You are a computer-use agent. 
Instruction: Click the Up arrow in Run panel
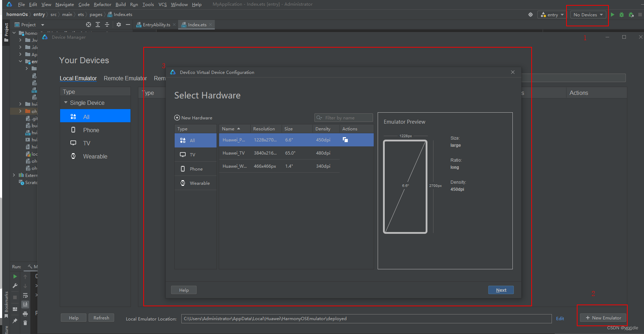(x=25, y=276)
